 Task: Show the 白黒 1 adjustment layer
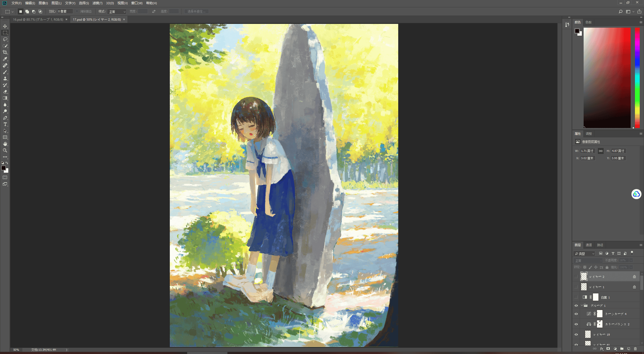[x=576, y=297]
